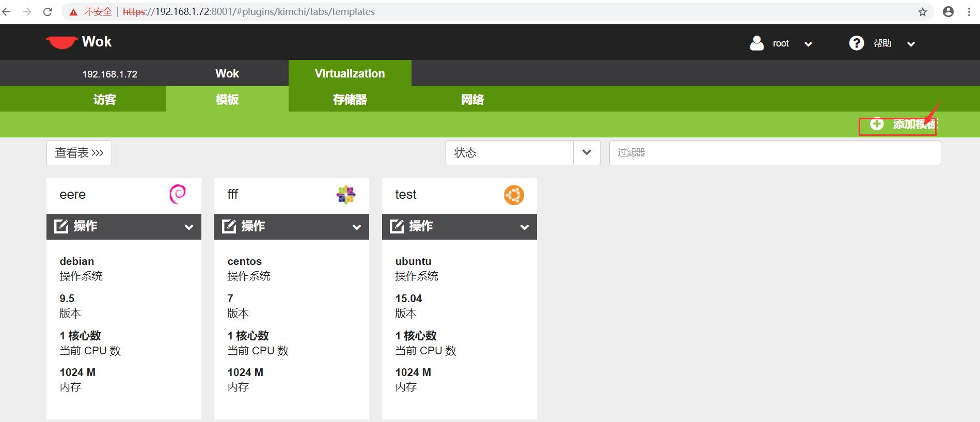
Task: Bookmark this page with the star icon
Action: 923,12
